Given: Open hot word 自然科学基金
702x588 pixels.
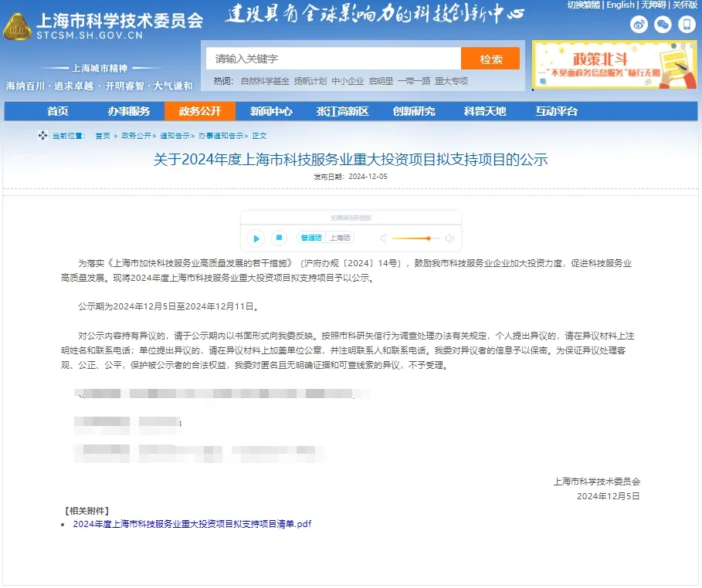Looking at the screenshot, I should tap(265, 81).
